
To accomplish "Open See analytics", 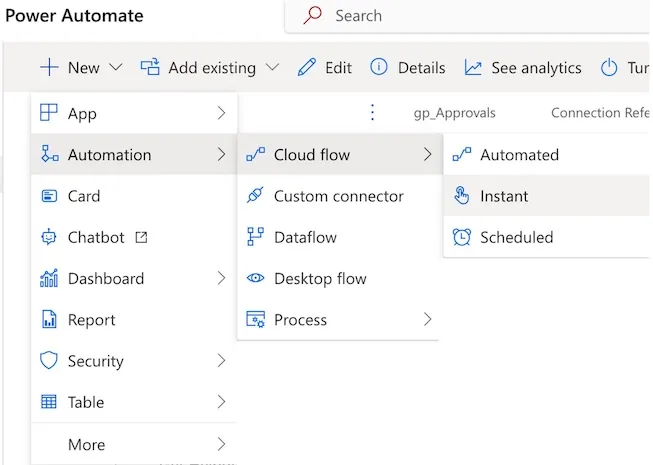I will click(523, 67).
